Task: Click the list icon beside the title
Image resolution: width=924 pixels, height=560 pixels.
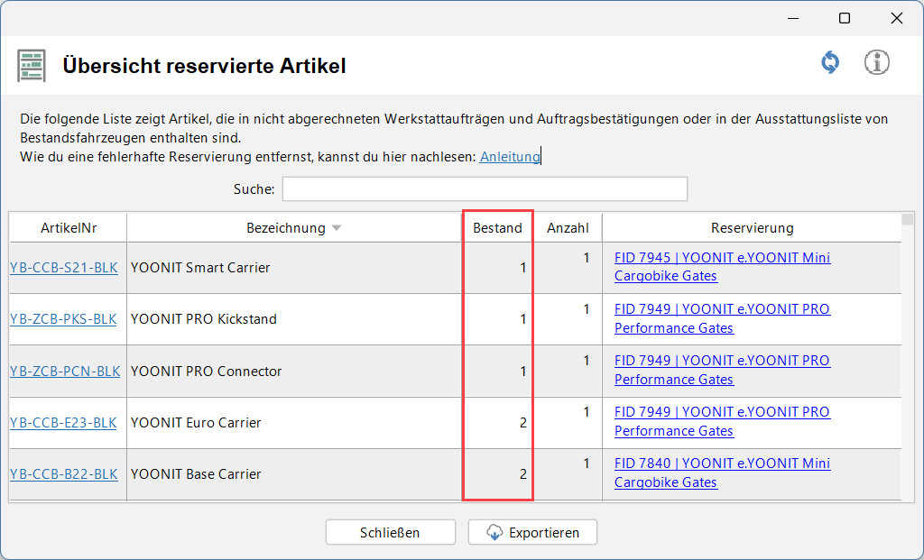Action: 32,66
